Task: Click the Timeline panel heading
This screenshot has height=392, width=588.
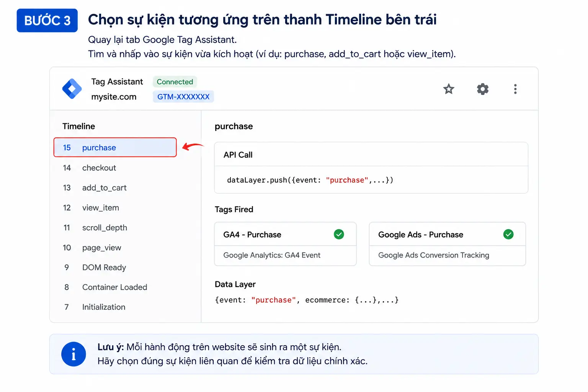Action: [x=78, y=126]
